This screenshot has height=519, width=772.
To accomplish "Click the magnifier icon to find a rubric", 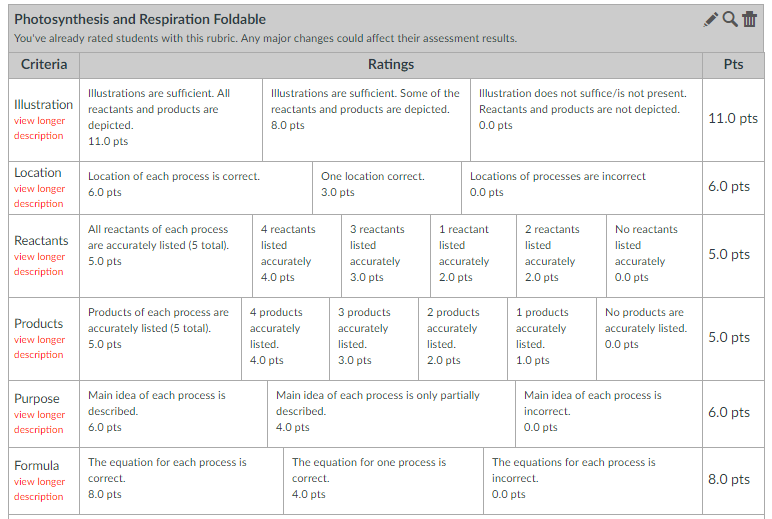I will [730, 19].
